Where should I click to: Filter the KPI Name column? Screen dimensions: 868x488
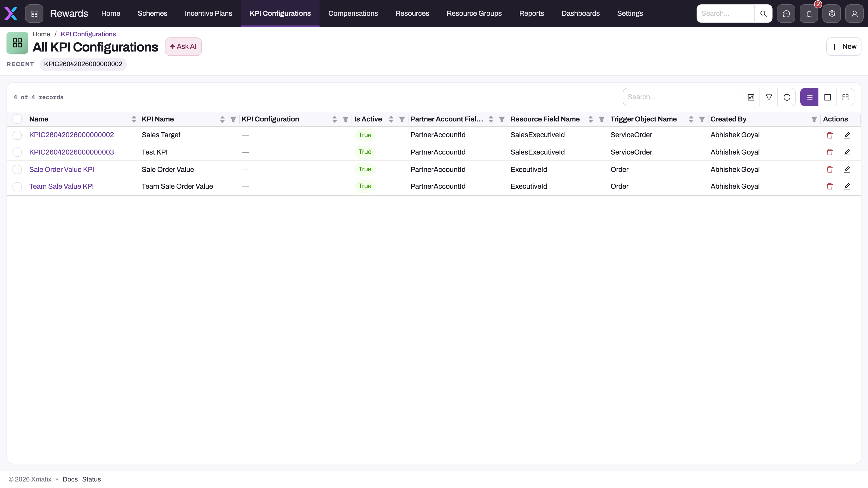click(233, 119)
